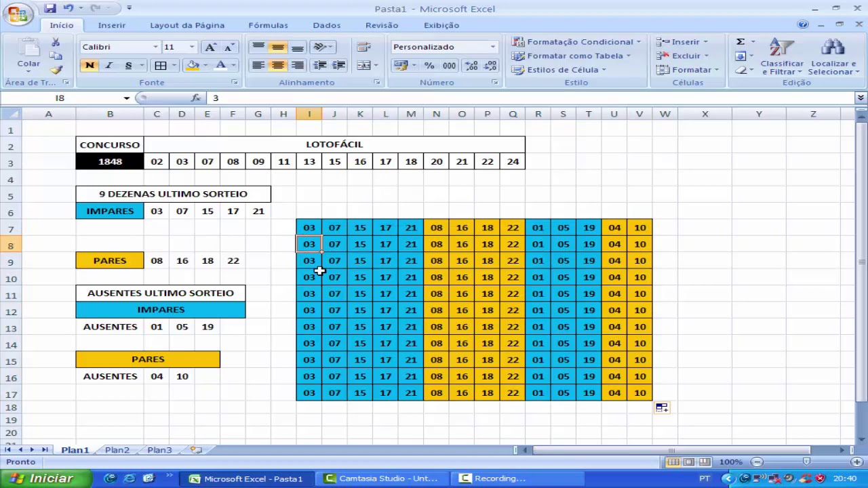
Task: Expand Estilos de Célula menu
Action: 559,70
